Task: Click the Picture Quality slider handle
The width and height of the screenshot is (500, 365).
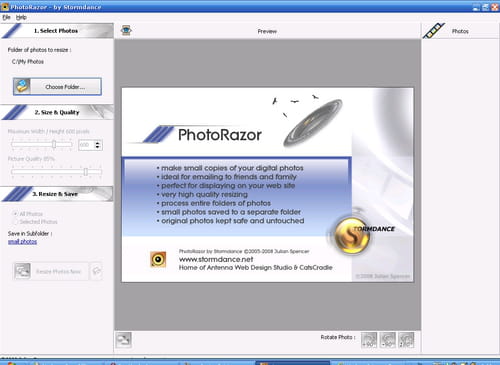Action: [86, 172]
